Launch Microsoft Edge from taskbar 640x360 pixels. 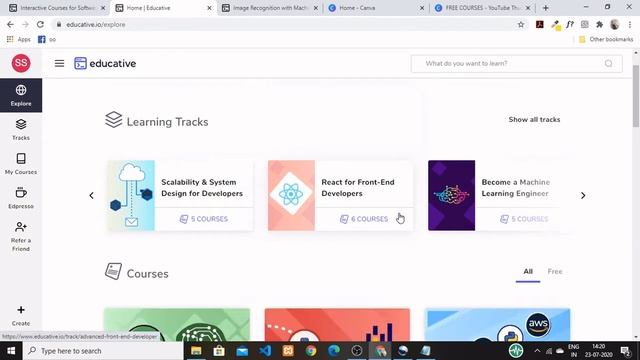tap(334, 351)
